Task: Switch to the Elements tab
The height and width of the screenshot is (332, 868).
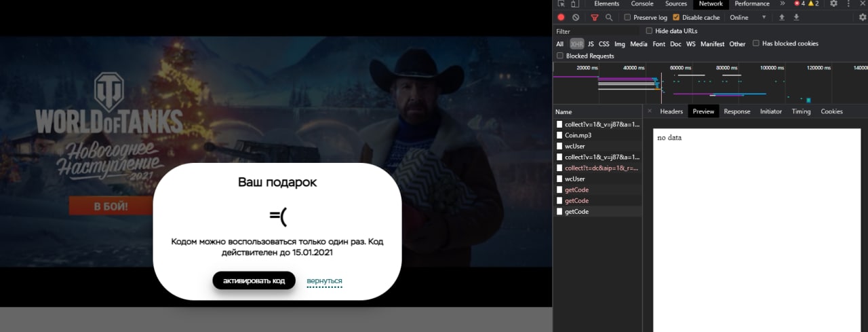Action: (x=606, y=4)
